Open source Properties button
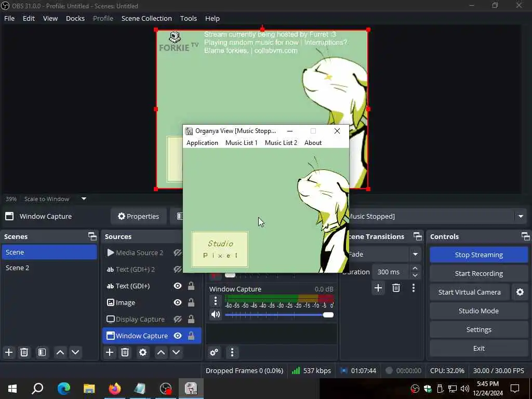532x399 pixels. [x=138, y=217]
